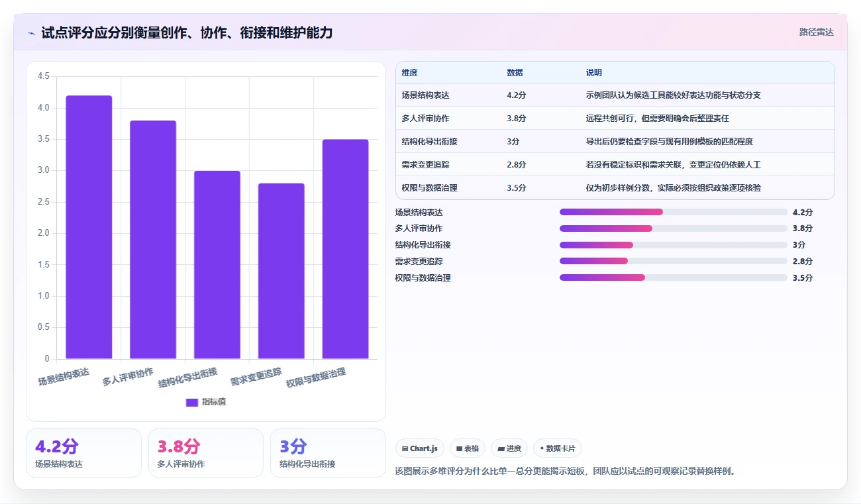Click the 4.2分 value in the table
Image resolution: width=861 pixels, height=504 pixels.
[517, 95]
